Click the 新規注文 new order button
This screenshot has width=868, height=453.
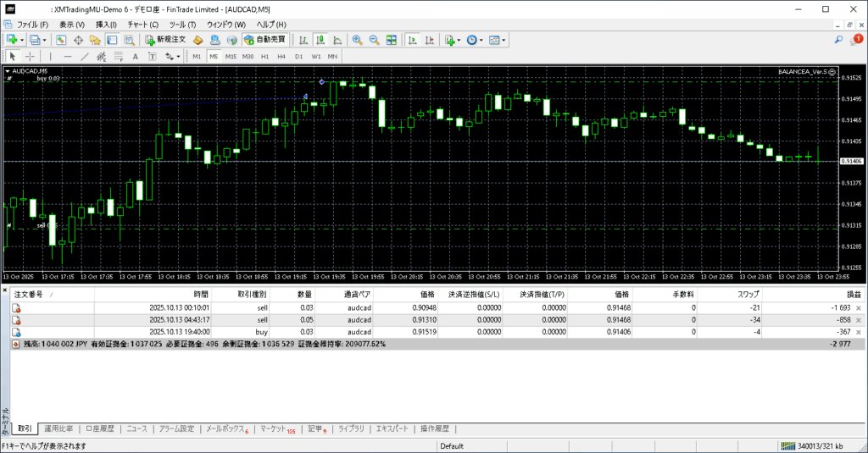tap(164, 40)
